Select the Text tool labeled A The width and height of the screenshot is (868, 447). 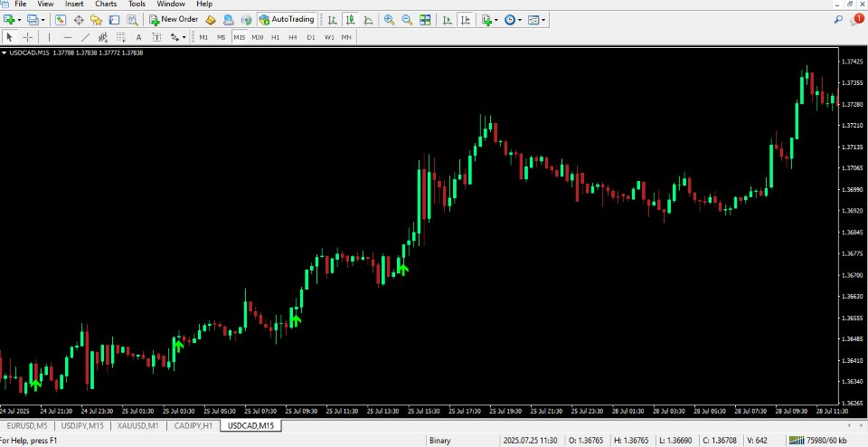[138, 37]
